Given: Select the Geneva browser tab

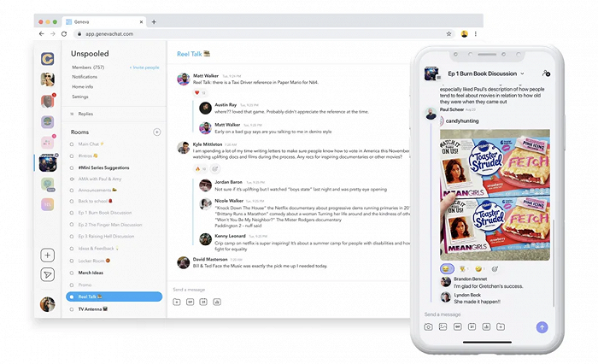Looking at the screenshot, I should (x=104, y=21).
